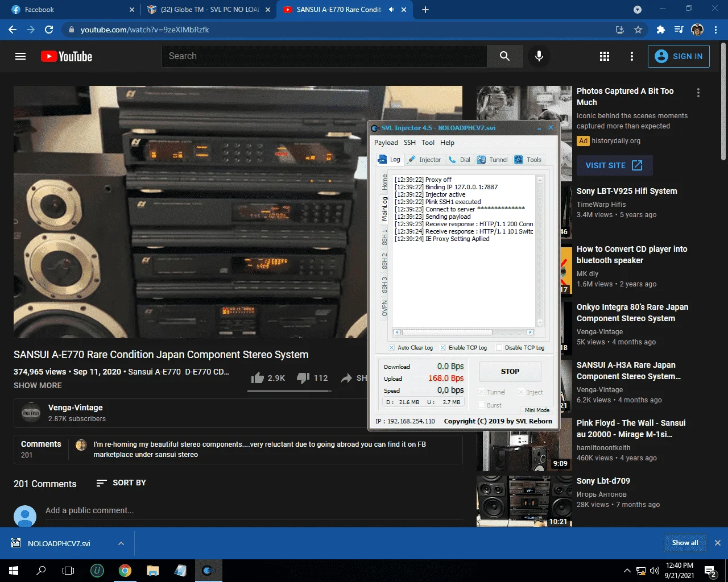The width and height of the screenshot is (728, 582).
Task: Click Mini Mode button
Action: (537, 410)
